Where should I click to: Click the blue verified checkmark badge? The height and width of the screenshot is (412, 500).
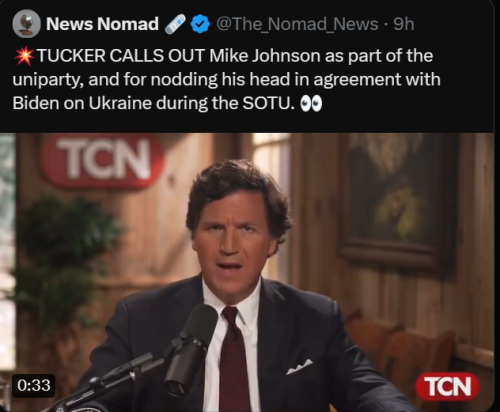200,24
